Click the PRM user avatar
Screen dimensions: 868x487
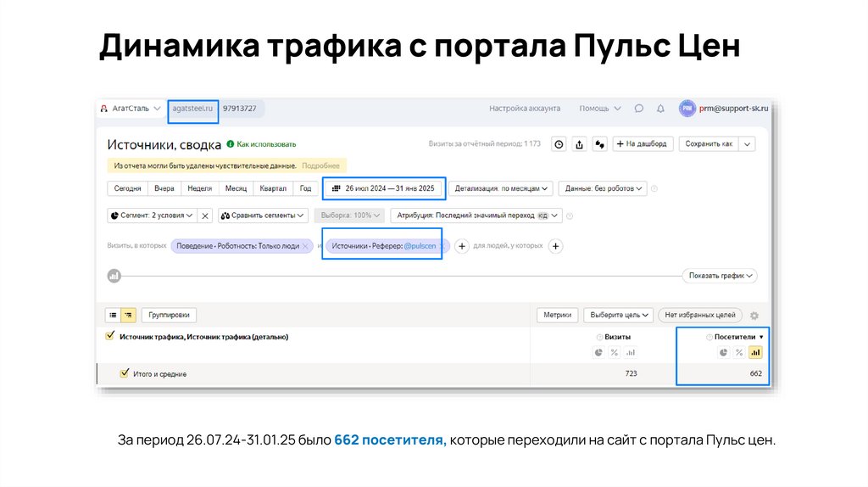tap(687, 109)
